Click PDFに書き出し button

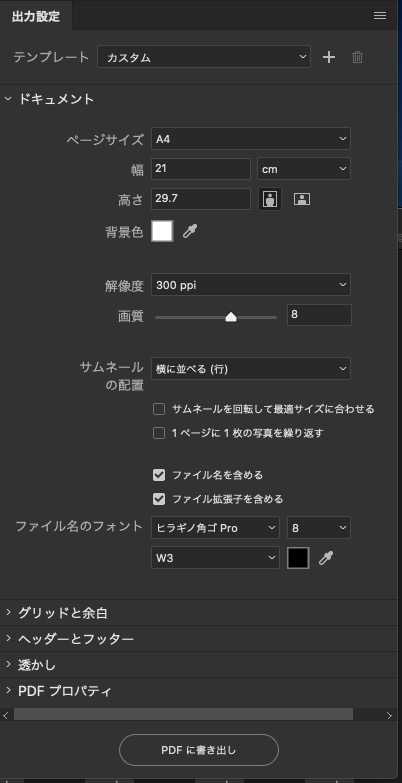tap(199, 750)
